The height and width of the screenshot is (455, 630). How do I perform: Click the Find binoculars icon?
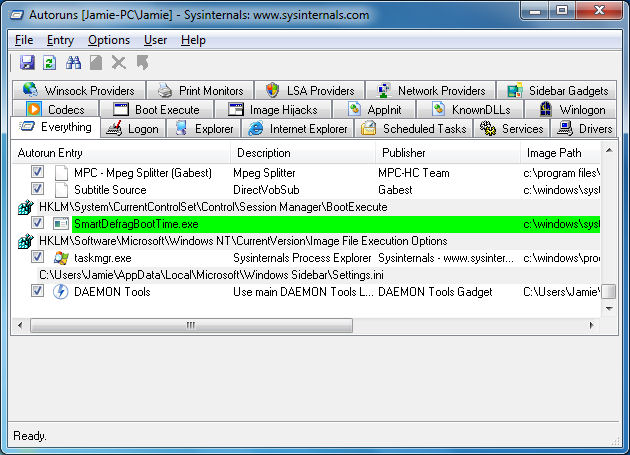point(73,63)
